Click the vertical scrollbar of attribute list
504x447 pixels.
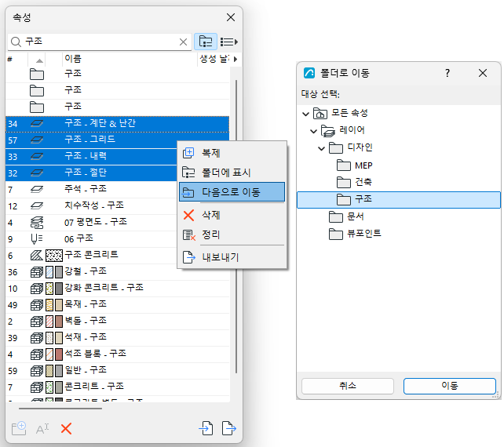tap(236, 225)
